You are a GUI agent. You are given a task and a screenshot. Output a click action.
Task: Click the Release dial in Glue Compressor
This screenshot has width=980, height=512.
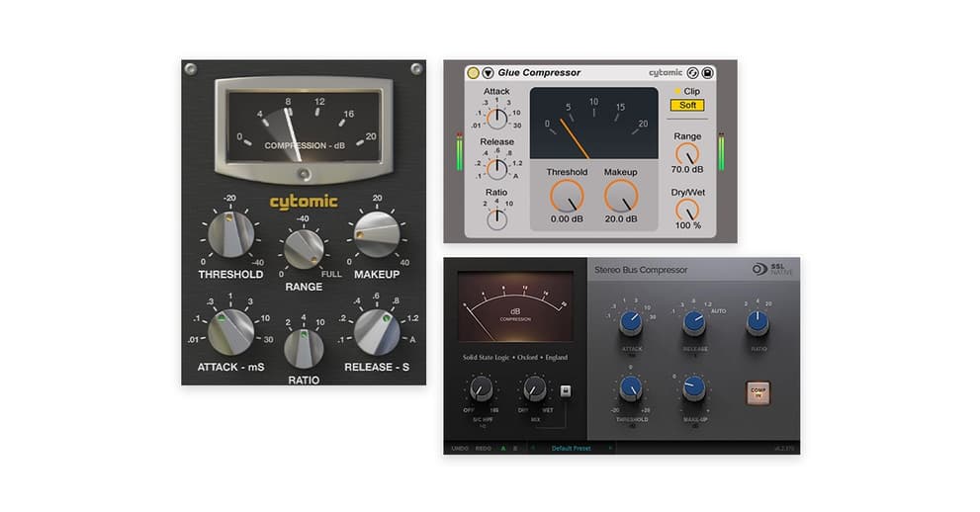point(496,169)
